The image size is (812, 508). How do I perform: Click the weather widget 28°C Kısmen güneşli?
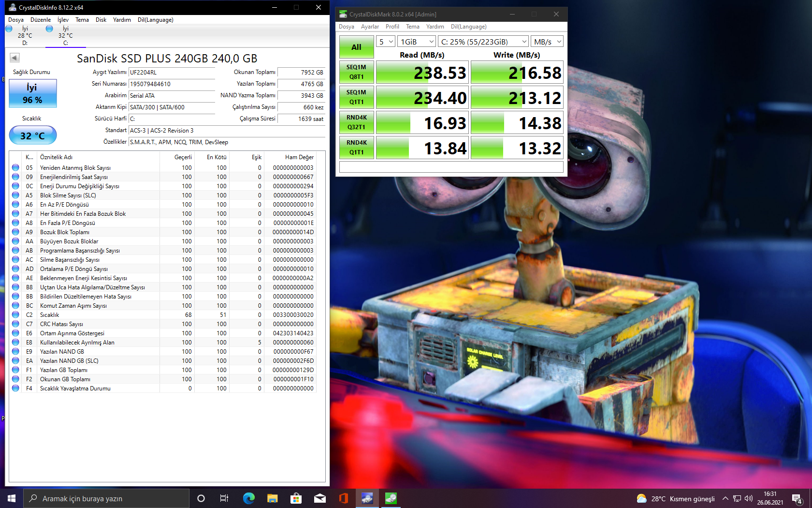(x=676, y=498)
